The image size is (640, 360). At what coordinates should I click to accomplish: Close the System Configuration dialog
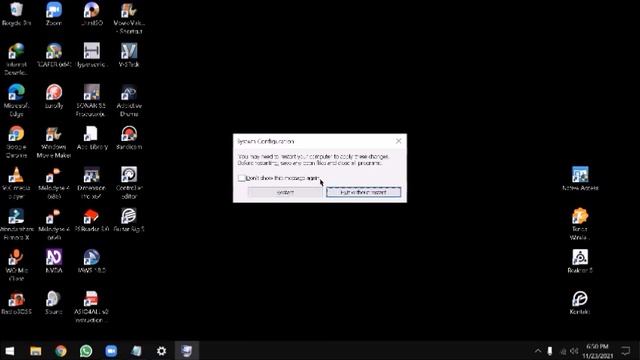click(x=398, y=141)
